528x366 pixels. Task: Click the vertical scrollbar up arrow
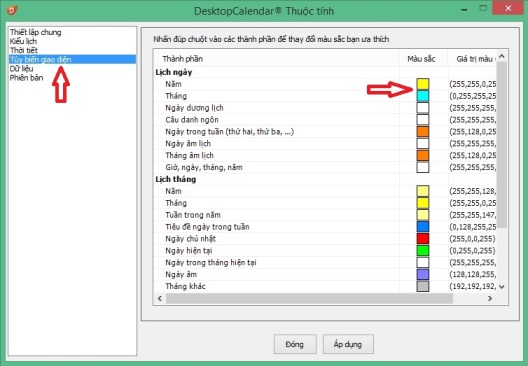(x=502, y=56)
